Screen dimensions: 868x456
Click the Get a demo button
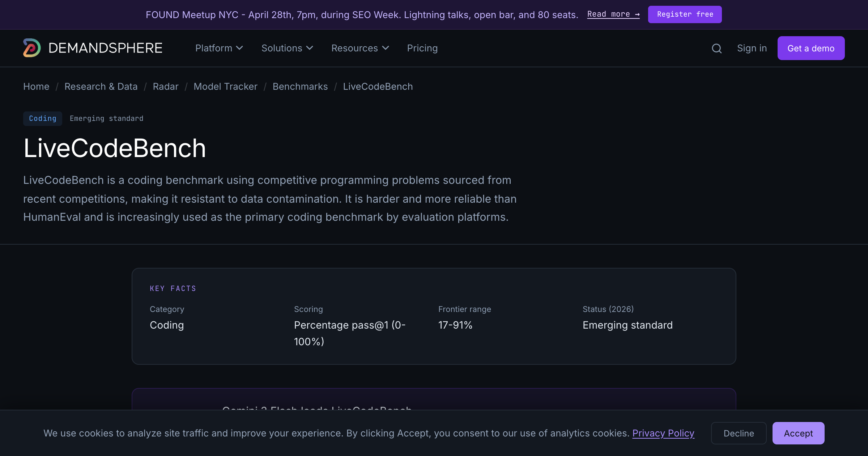coord(811,48)
